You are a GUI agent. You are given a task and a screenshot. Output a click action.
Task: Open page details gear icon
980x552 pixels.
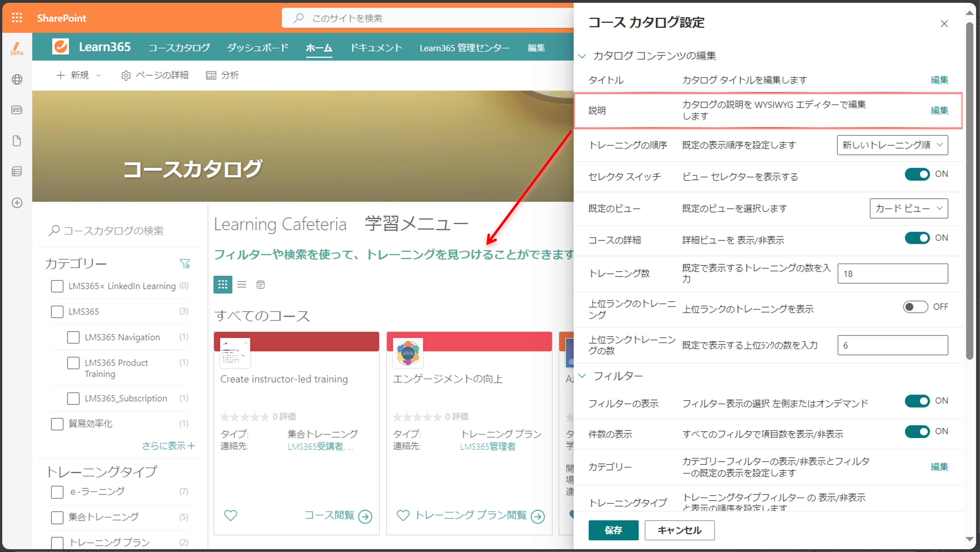[x=126, y=75]
